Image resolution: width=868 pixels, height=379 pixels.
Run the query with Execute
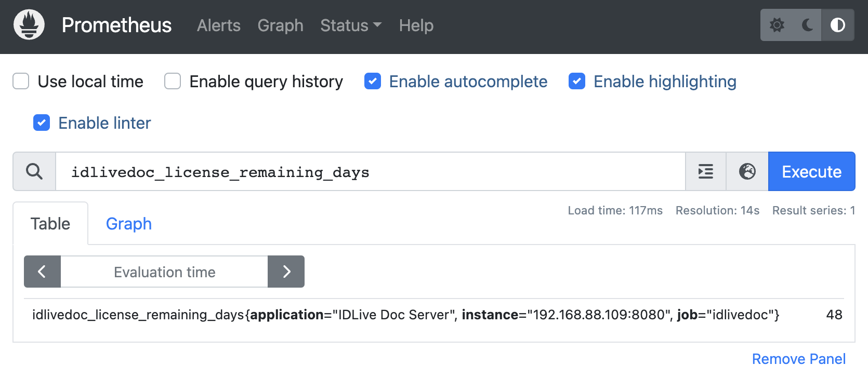coord(811,171)
